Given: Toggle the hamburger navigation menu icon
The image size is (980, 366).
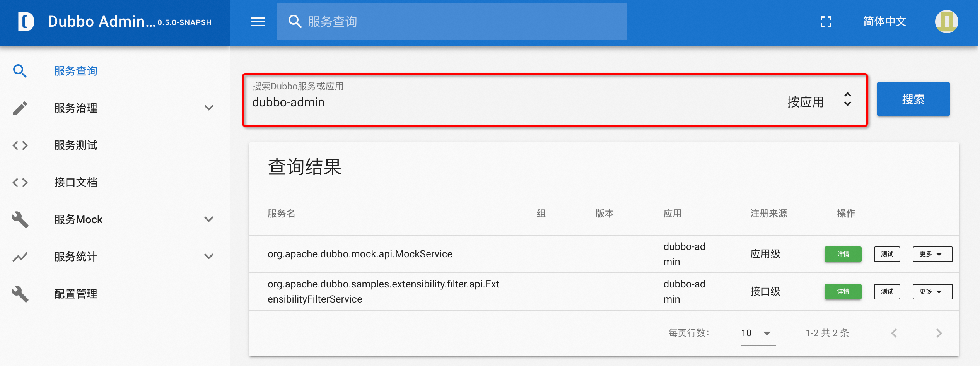Looking at the screenshot, I should pyautogui.click(x=258, y=22).
